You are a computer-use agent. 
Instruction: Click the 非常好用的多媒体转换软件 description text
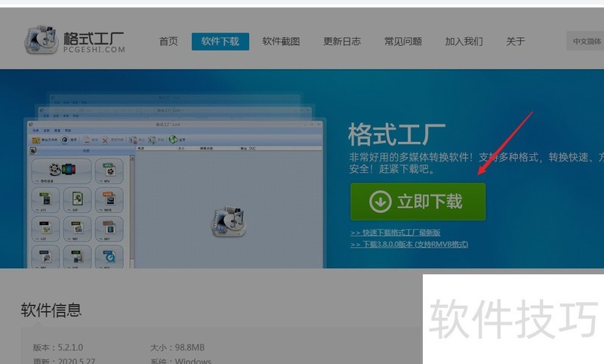476,163
